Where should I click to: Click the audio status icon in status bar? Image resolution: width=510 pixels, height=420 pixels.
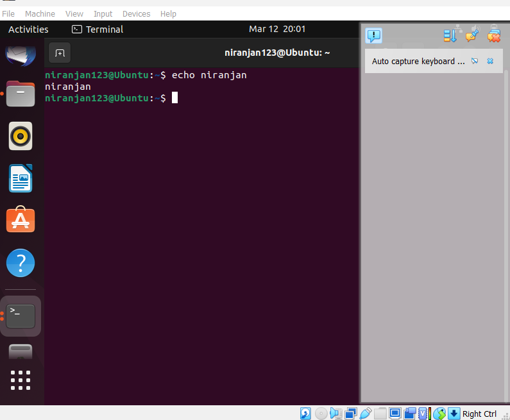coord(336,414)
